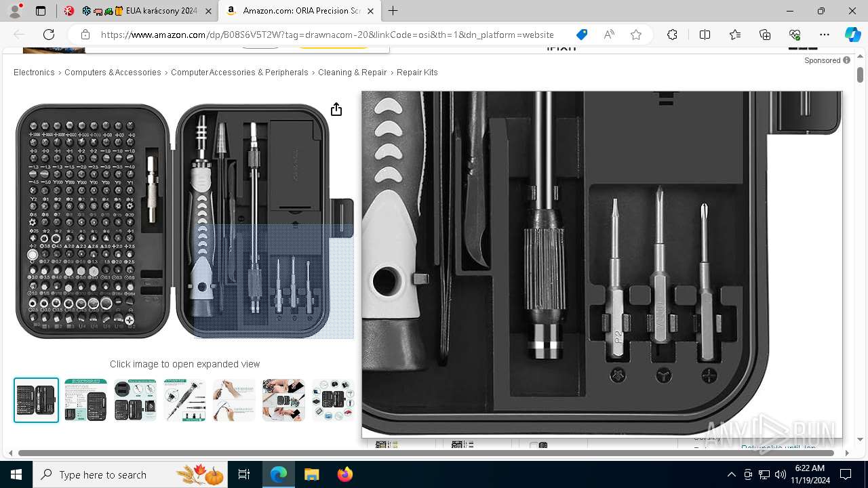Toggle split screen view icon
Viewport: 868px width, 488px height.
[x=705, y=35]
